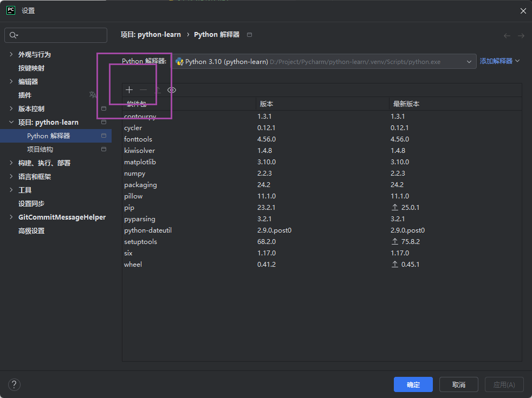Click the project icon next to 版本控制
The width and height of the screenshot is (532, 398).
pos(104,108)
